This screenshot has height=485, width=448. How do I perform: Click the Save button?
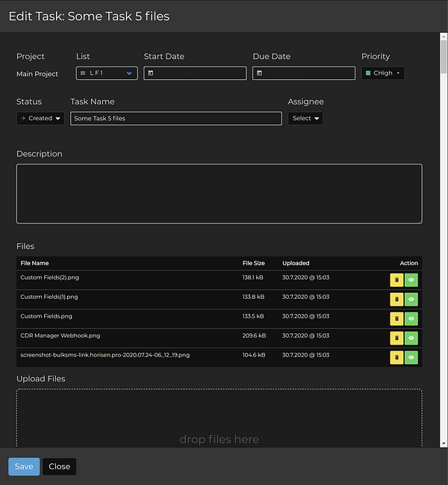(x=24, y=466)
